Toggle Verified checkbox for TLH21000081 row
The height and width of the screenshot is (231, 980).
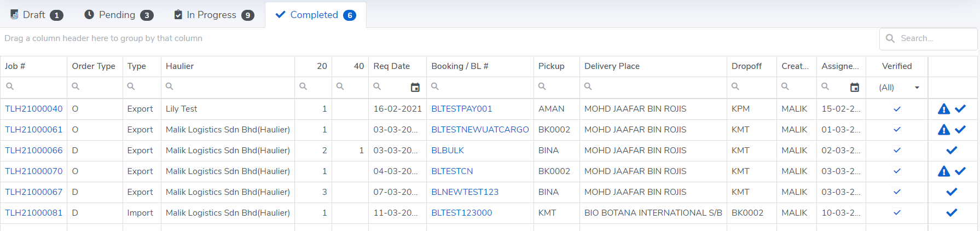click(x=897, y=213)
